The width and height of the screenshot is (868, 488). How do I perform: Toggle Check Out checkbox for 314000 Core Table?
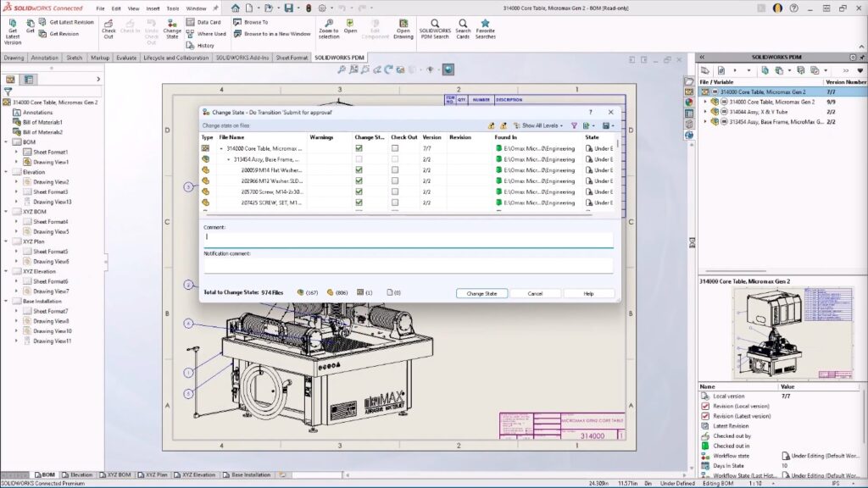click(x=395, y=148)
